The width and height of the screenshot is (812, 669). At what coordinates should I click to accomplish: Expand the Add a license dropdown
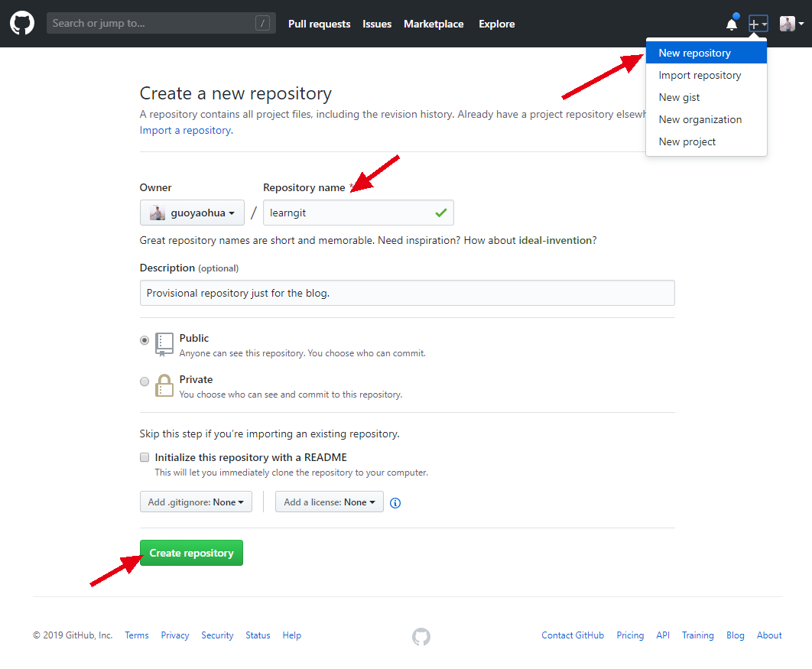pyautogui.click(x=329, y=502)
